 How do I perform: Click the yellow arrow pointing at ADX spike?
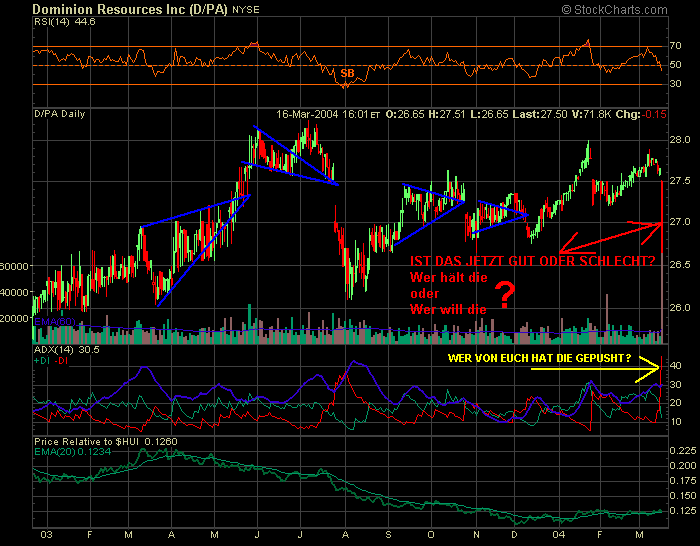pyautogui.click(x=596, y=369)
